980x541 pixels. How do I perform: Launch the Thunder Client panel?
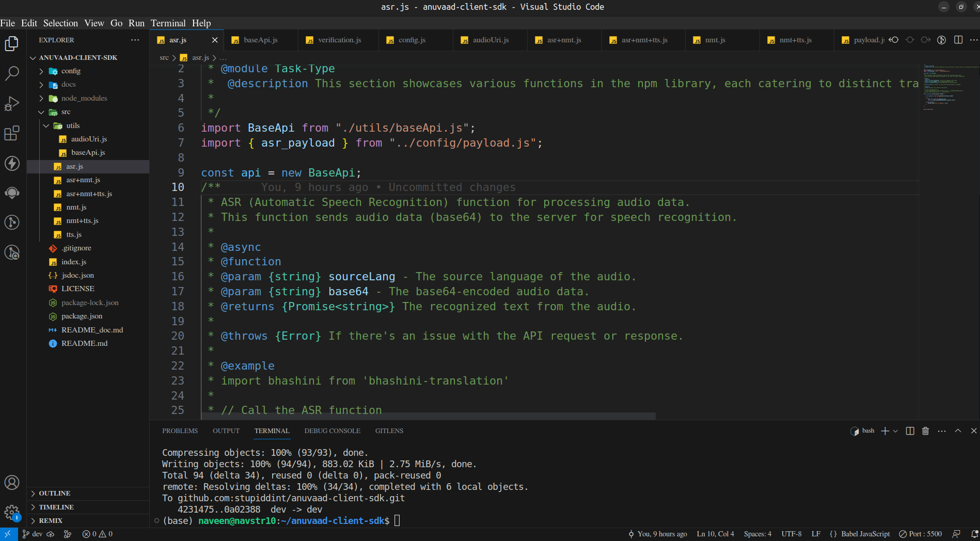coord(12,163)
